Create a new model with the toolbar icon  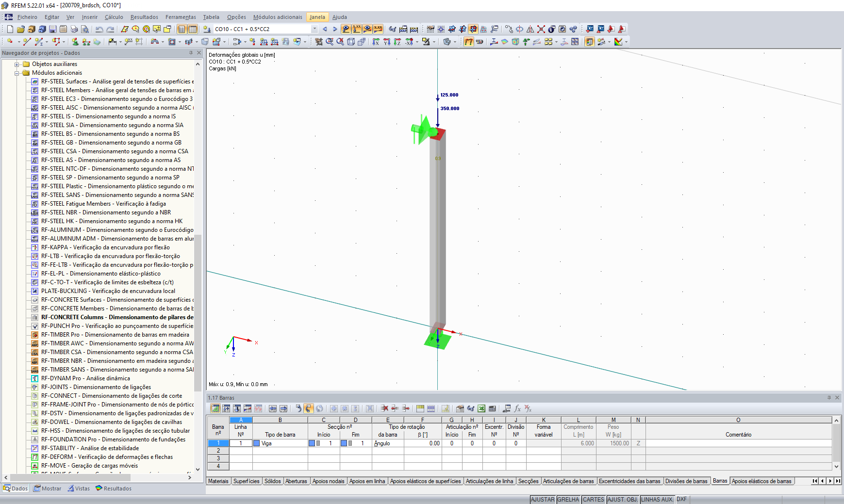[x=10, y=29]
